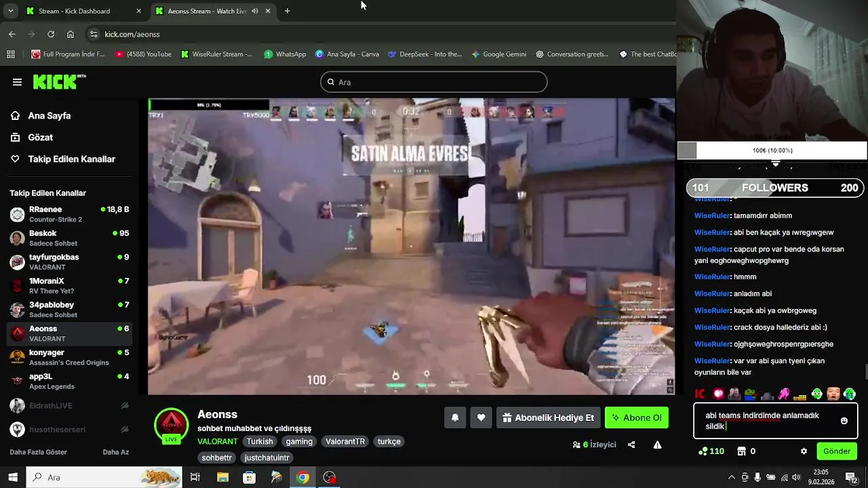
Task: Open Task View on the taskbar
Action: [195, 477]
